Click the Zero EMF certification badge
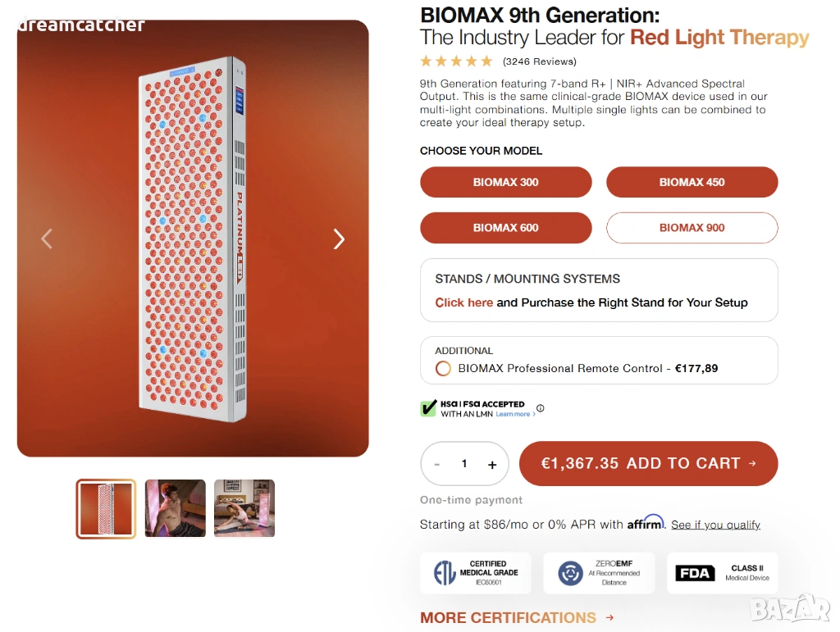Image resolution: width=840 pixels, height=632 pixels. coord(599,573)
